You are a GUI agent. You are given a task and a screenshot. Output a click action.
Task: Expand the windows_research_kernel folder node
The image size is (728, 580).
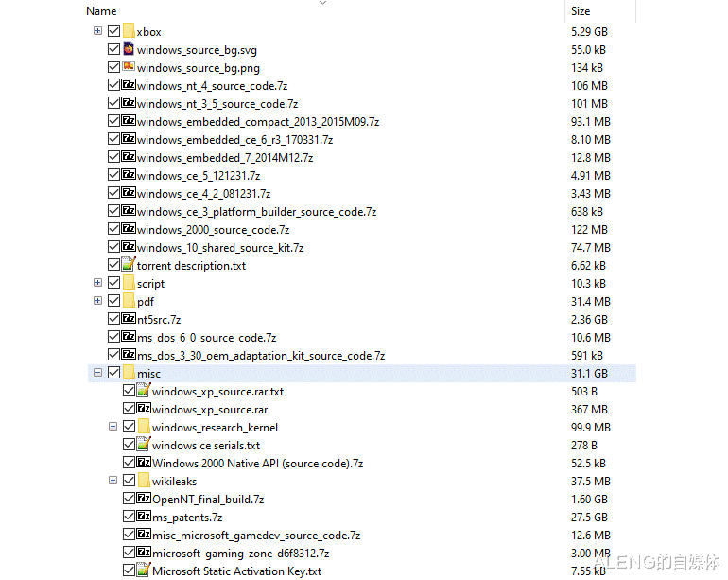113,427
